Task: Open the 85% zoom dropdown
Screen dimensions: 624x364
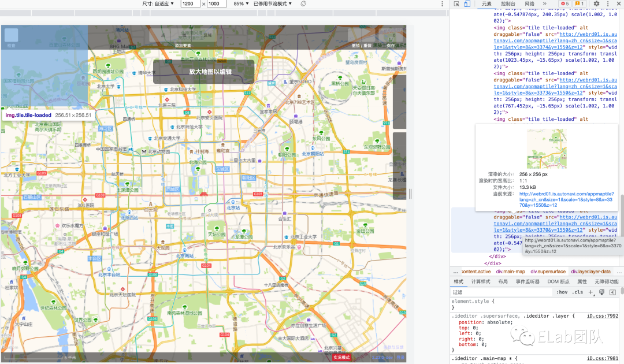Action: (x=241, y=3)
